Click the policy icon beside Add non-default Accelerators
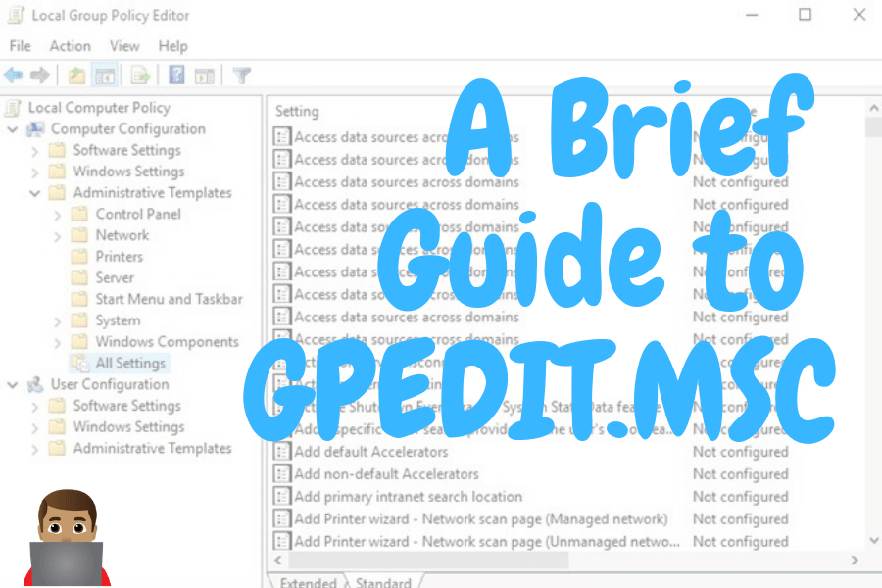Screen dimensions: 882x588 (x=282, y=473)
